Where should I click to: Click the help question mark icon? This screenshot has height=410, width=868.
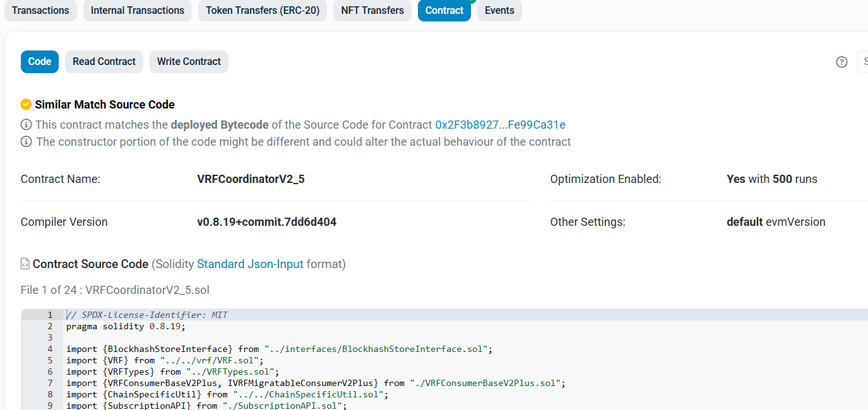coord(841,62)
